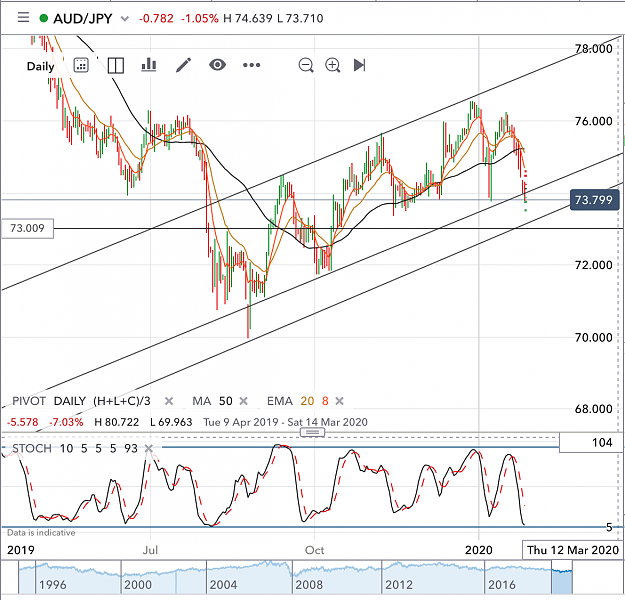Click the 73.009 horizontal line label
The height and width of the screenshot is (600, 625).
(x=28, y=228)
